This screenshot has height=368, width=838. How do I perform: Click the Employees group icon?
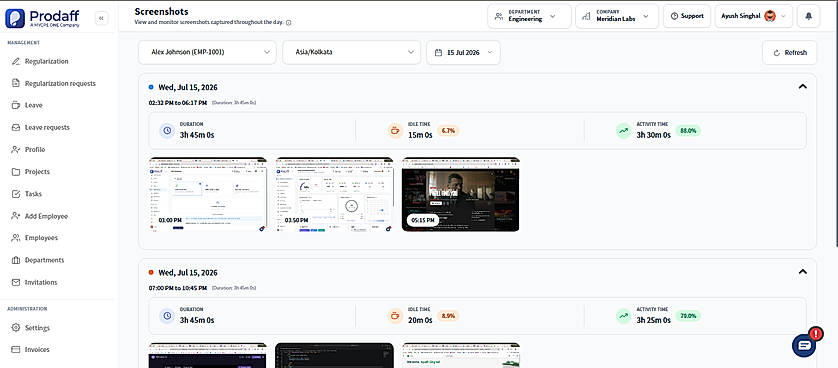[15, 238]
